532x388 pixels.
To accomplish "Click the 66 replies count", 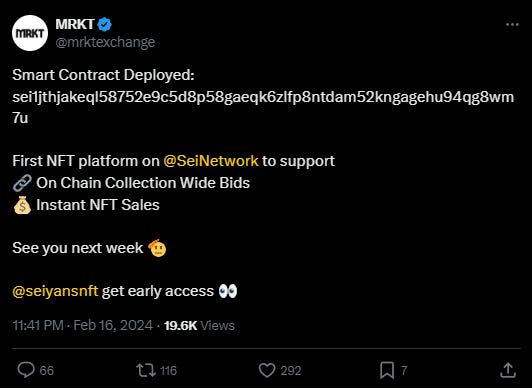I will (46, 371).
